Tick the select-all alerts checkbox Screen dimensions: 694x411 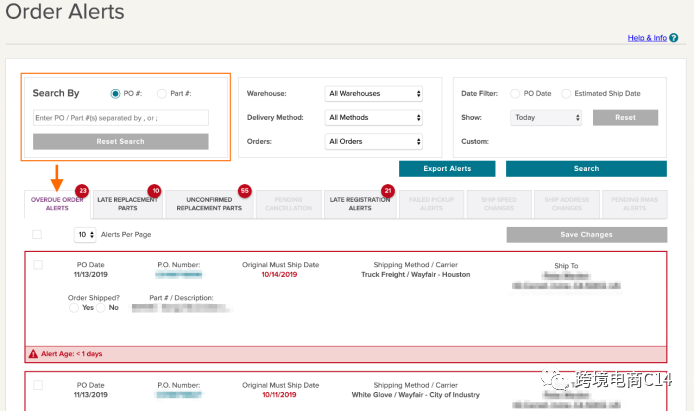pos(37,234)
